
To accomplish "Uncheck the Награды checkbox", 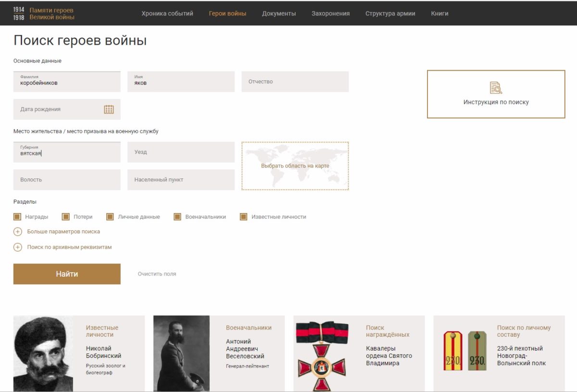I will 17,217.
